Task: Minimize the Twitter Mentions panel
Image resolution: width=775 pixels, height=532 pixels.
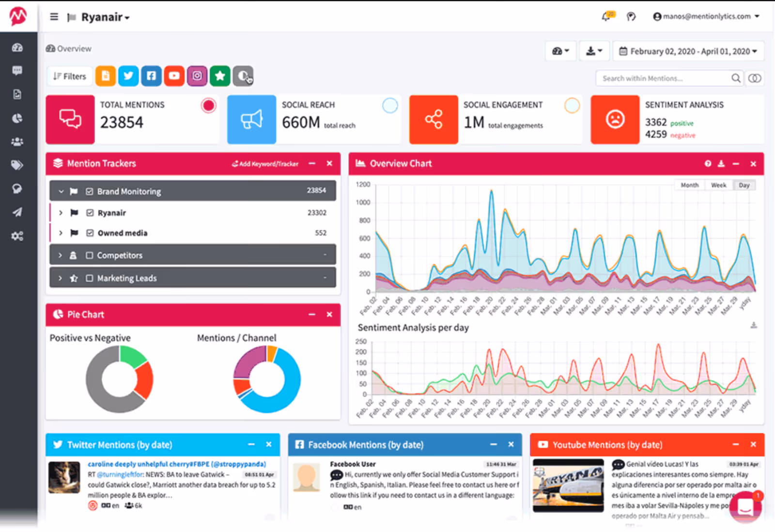Action: pos(251,444)
